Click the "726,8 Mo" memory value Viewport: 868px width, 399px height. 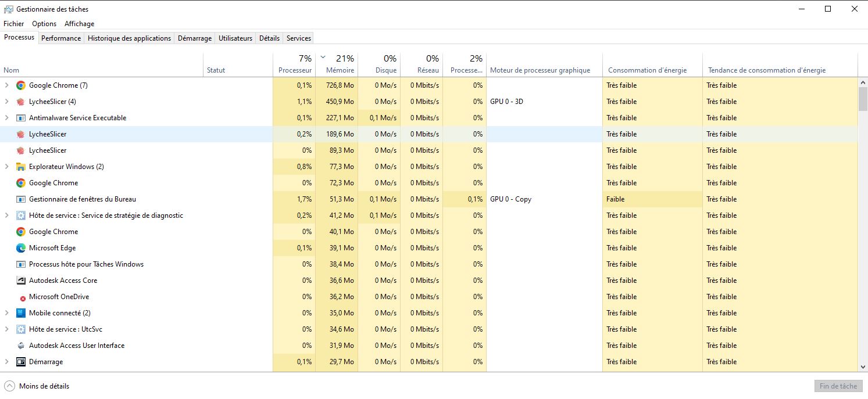340,85
